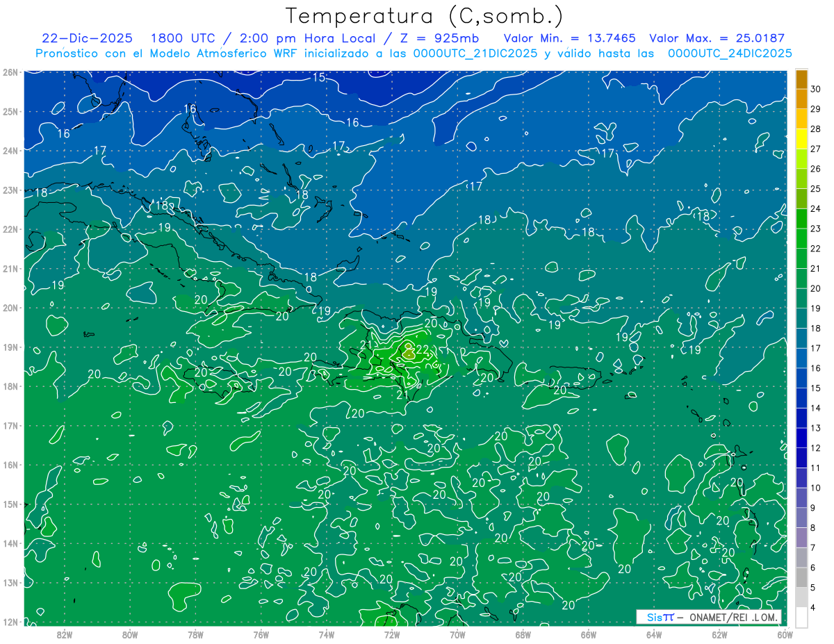Click the gray swatch between 5 and 6
The width and height of the screenshot is (834, 644).
pos(801,578)
